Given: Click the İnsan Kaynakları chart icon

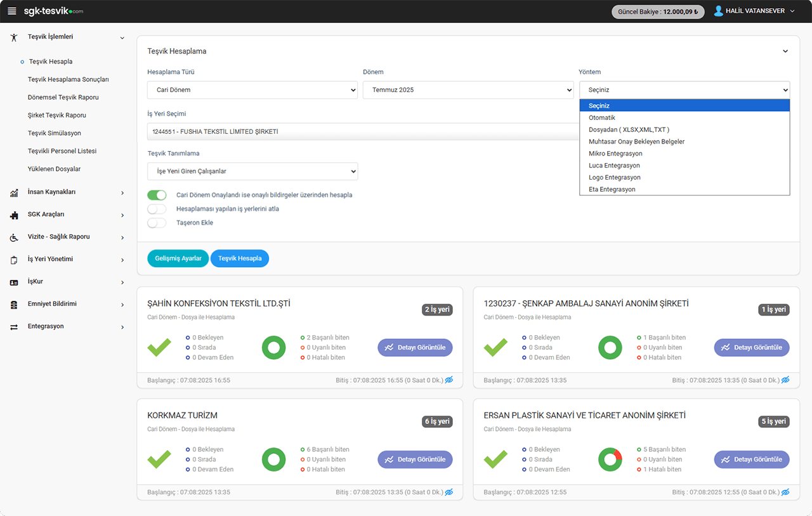Looking at the screenshot, I should [14, 192].
